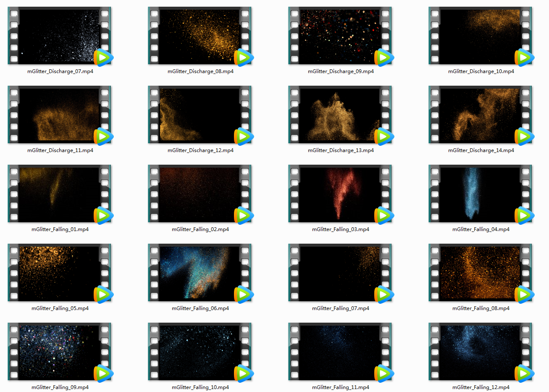The image size is (549, 392).
Task: Click the player badge icon on mGlitter_Discharge_07.mp4
Action: [103, 58]
